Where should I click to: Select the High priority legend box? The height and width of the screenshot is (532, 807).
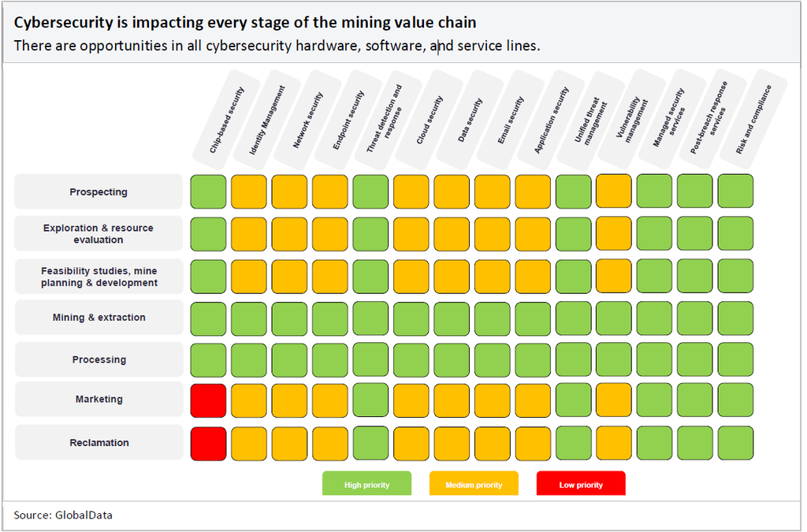point(367,484)
